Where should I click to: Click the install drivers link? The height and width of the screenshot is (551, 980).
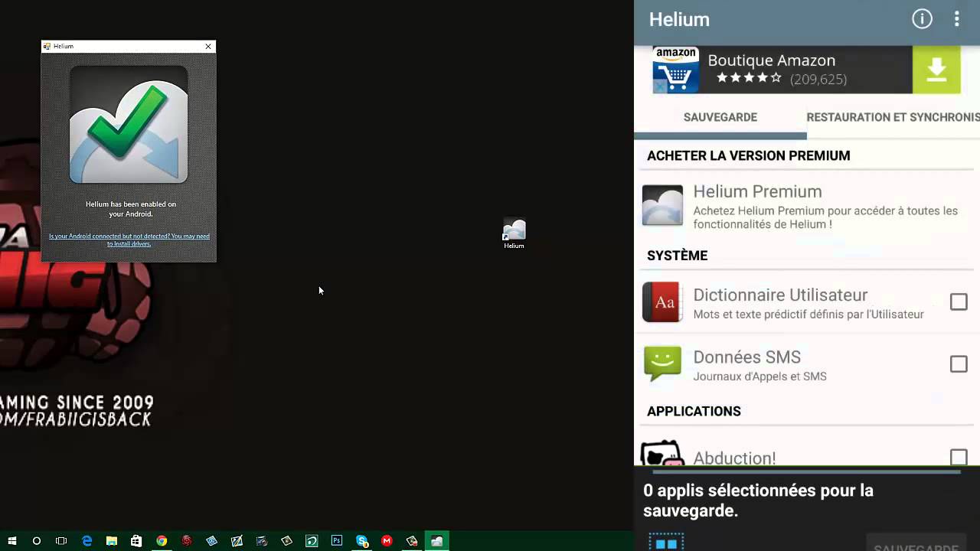(129, 240)
